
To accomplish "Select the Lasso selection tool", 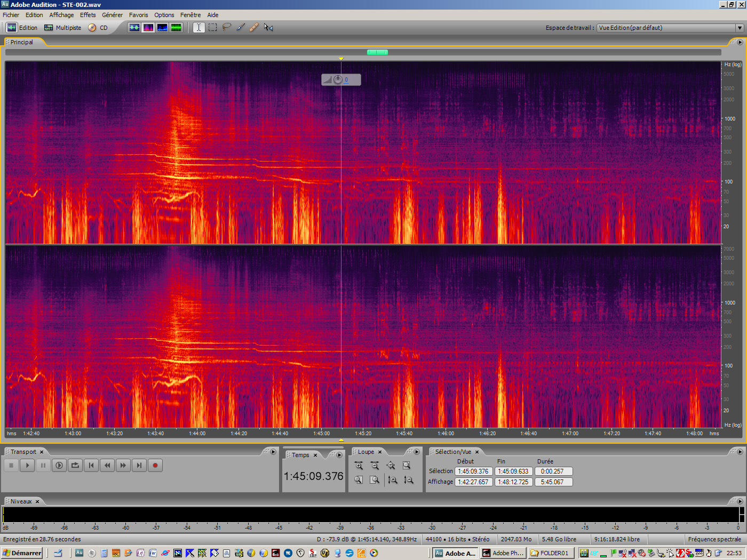I will click(227, 27).
